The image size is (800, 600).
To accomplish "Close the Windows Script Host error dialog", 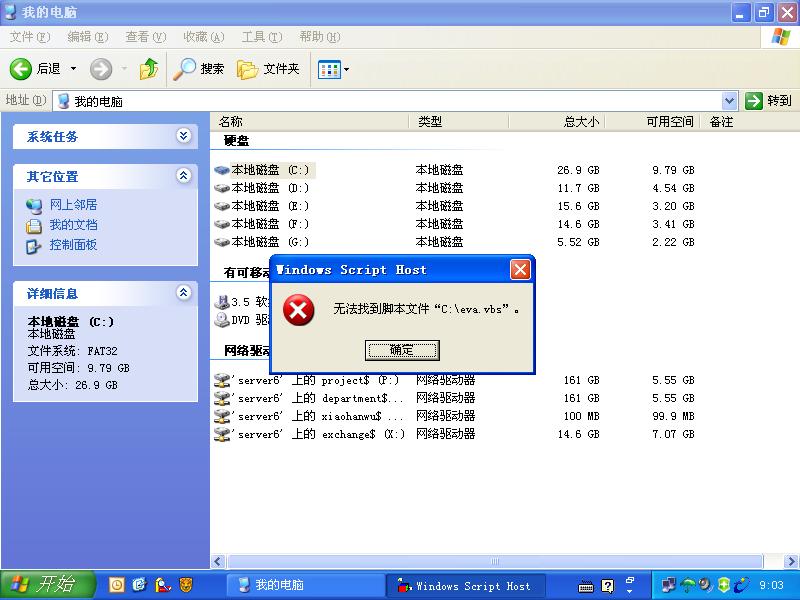I will (520, 269).
